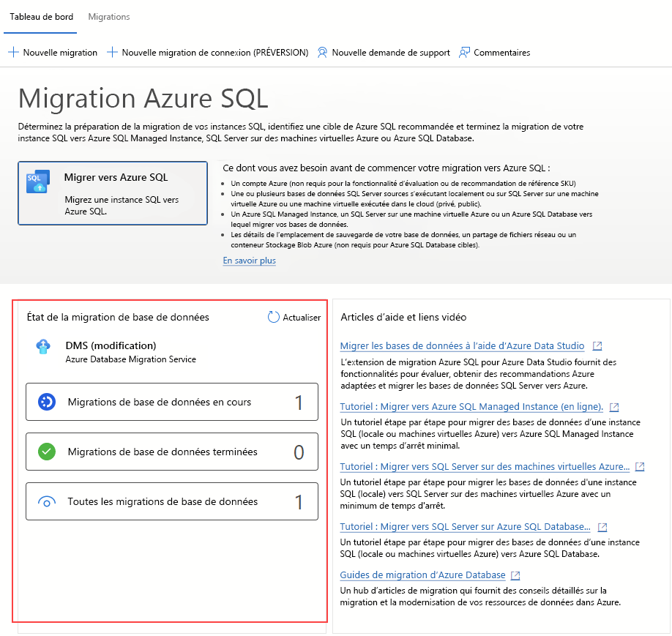Click the Actualiser refresh icon
672x636 pixels.
272,317
